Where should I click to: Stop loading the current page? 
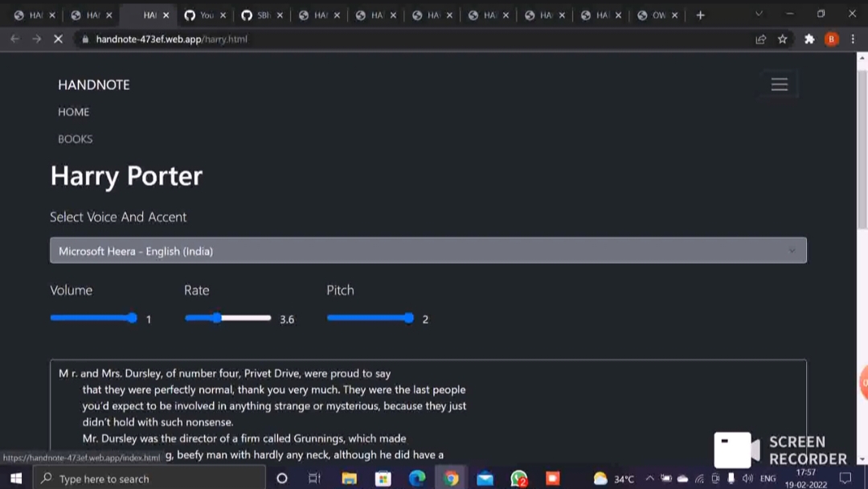pyautogui.click(x=58, y=39)
